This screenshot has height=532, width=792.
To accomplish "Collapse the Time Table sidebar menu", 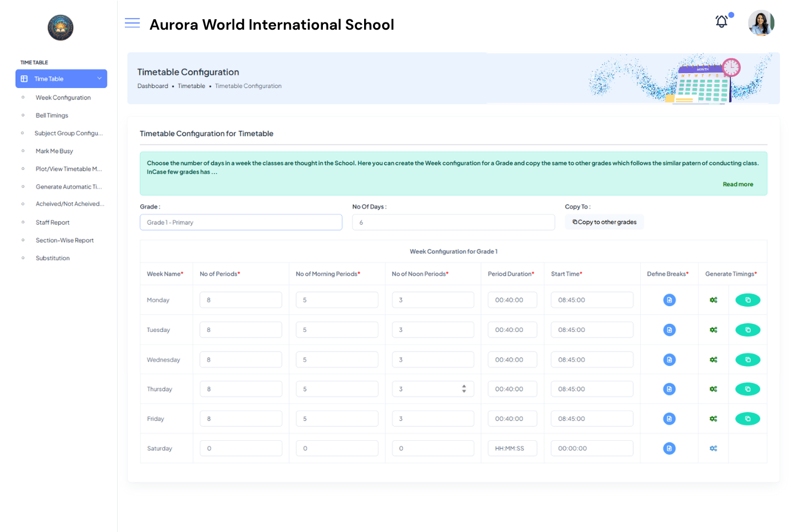I will (100, 79).
